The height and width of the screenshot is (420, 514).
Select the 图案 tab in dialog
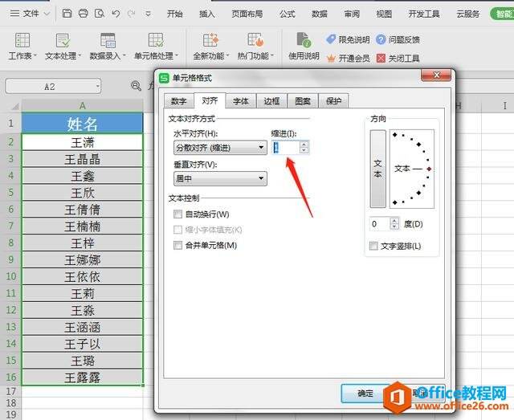pos(303,101)
